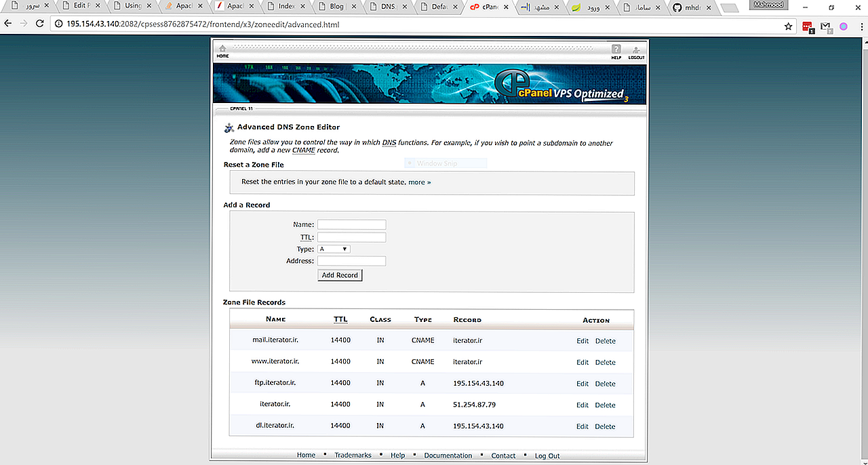
Task: Open the footer Contact link
Action: click(503, 456)
